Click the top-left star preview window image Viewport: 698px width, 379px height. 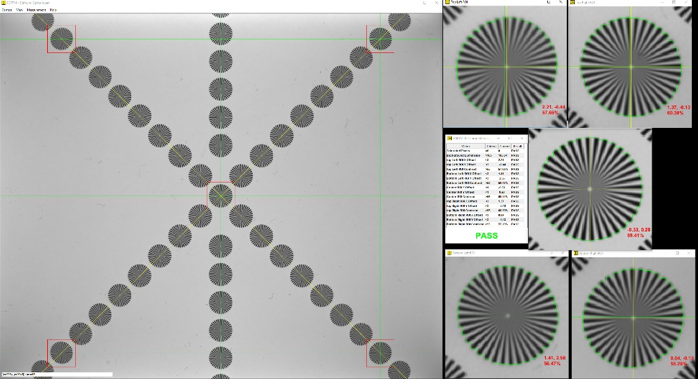click(505, 66)
